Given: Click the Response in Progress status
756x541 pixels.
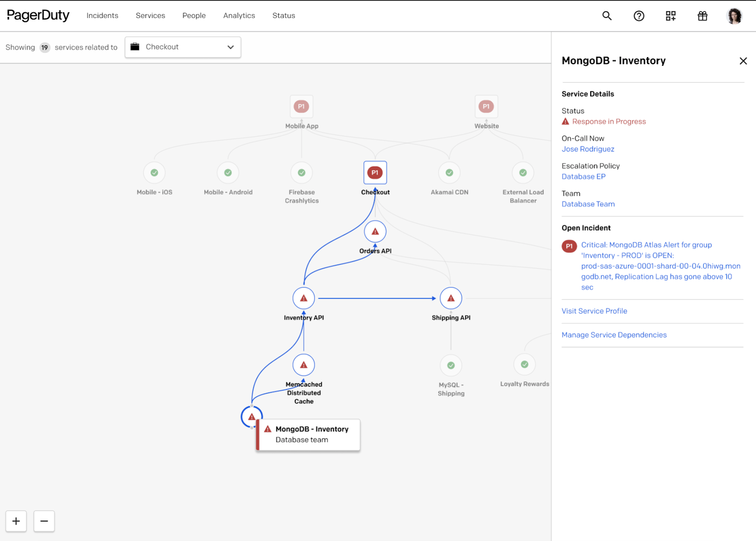Looking at the screenshot, I should (x=604, y=121).
